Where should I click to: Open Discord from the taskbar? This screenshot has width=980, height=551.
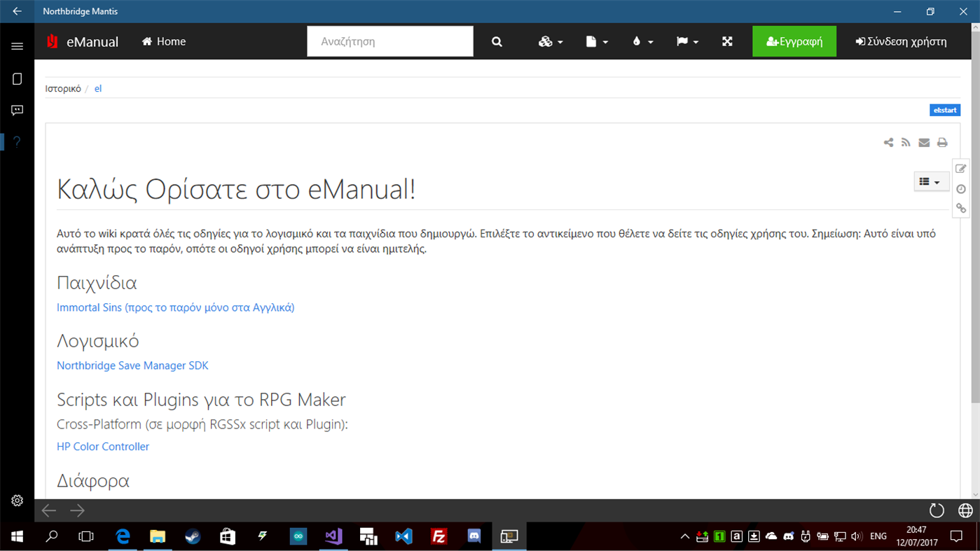click(474, 537)
